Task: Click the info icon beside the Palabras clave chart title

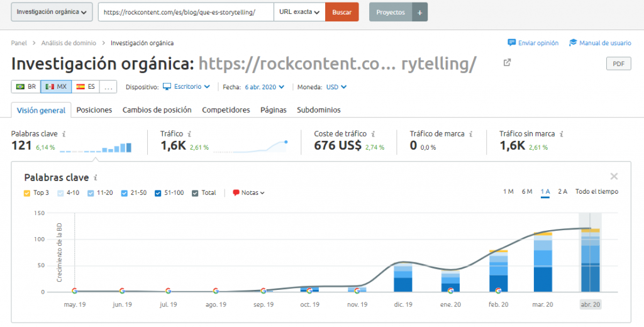Action: click(96, 178)
